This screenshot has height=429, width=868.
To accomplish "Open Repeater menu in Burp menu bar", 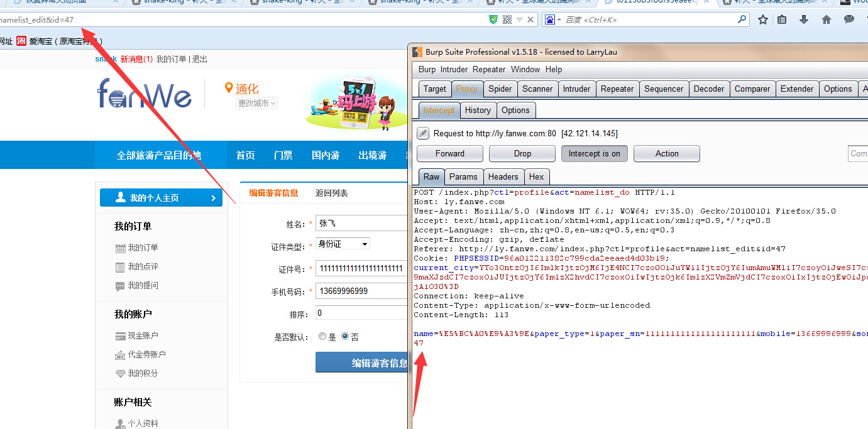I will point(489,70).
